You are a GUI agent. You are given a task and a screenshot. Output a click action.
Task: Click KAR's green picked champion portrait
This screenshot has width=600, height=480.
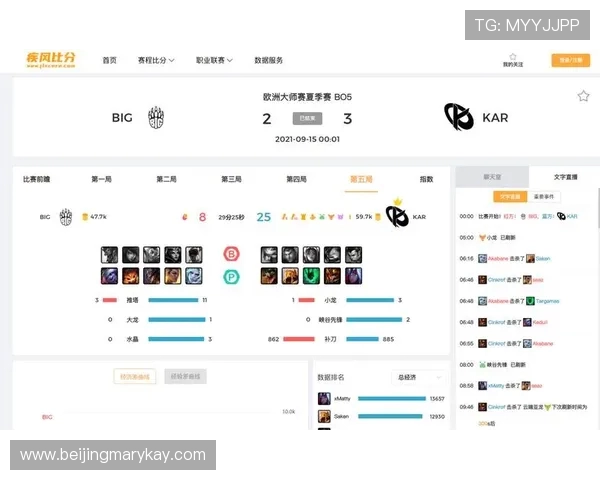[x=311, y=276]
